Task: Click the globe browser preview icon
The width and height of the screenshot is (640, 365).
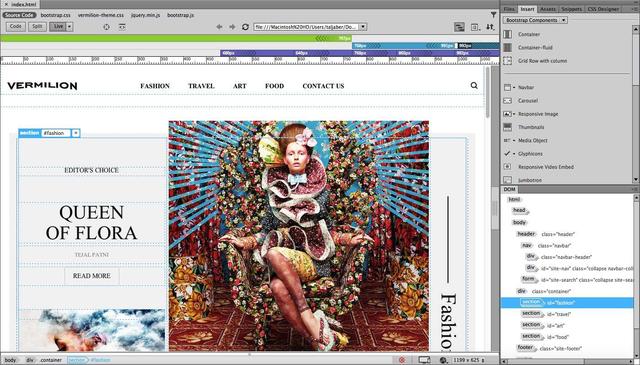Action: click(443, 360)
